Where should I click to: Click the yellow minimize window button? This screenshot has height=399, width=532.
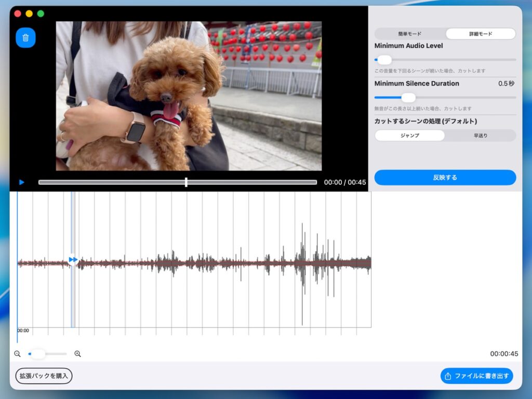pyautogui.click(x=29, y=14)
